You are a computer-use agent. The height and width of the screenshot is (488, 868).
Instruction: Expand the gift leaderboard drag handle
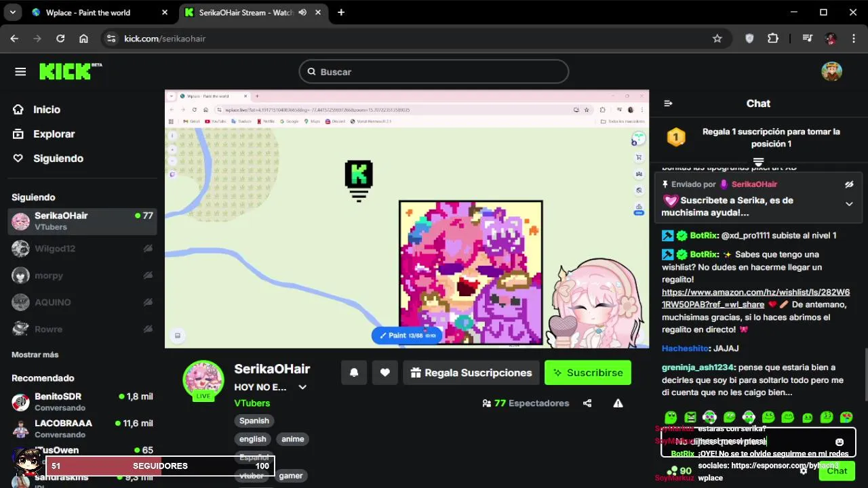point(758,161)
